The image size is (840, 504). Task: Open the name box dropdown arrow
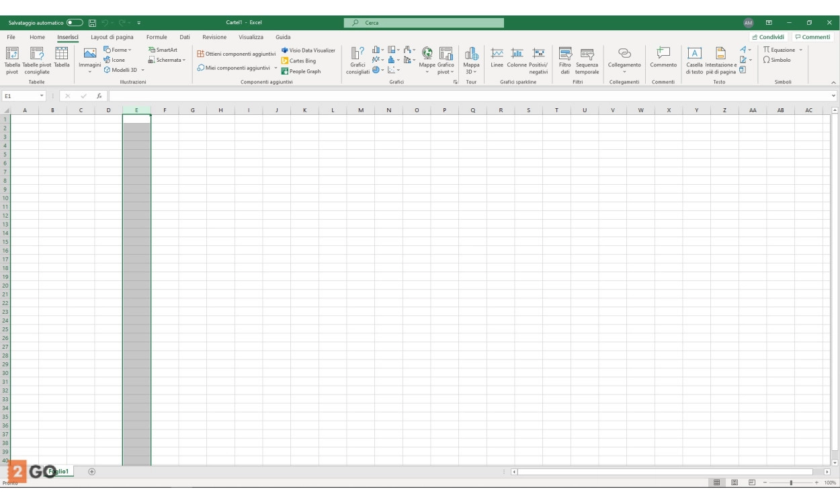pyautogui.click(x=42, y=96)
